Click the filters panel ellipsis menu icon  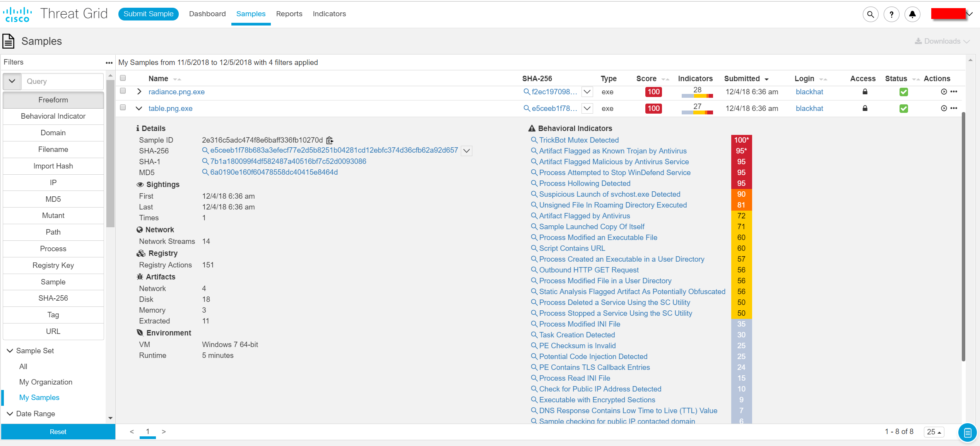coord(109,63)
